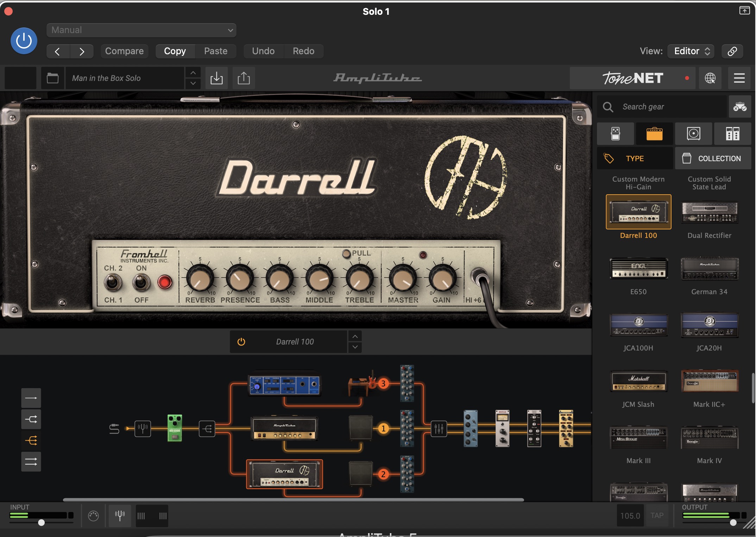Select the cabinet labeled 2
Image resolution: width=756 pixels, height=537 pixels.
click(361, 473)
